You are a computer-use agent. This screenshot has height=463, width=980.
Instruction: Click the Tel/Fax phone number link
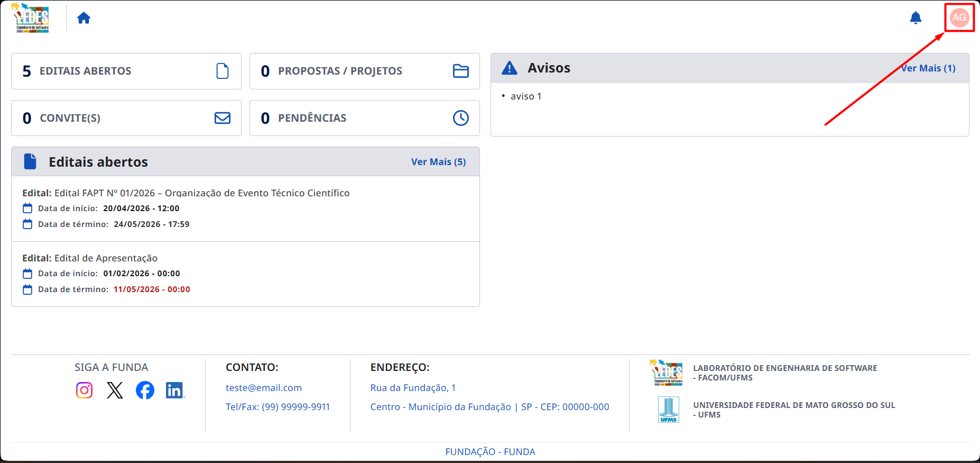pos(278,407)
